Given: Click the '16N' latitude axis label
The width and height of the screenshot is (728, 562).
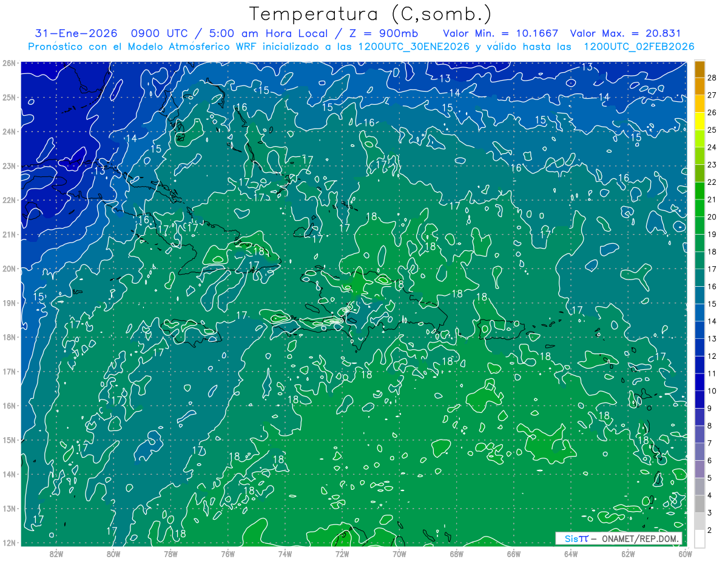Looking at the screenshot, I should [9, 406].
